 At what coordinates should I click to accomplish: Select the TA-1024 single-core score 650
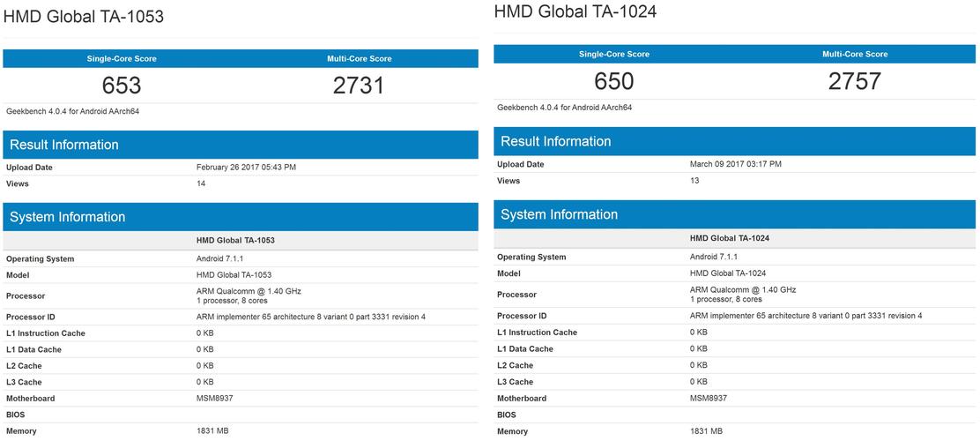[x=613, y=81]
